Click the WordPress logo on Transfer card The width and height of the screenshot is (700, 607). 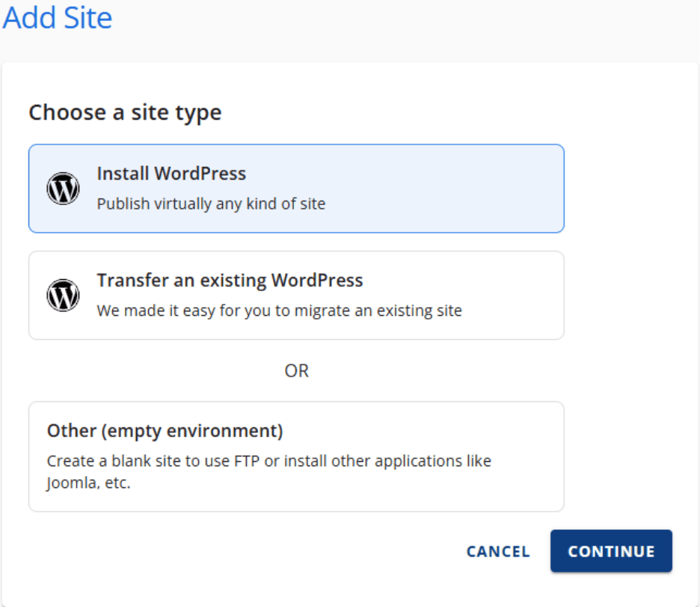coord(64,295)
